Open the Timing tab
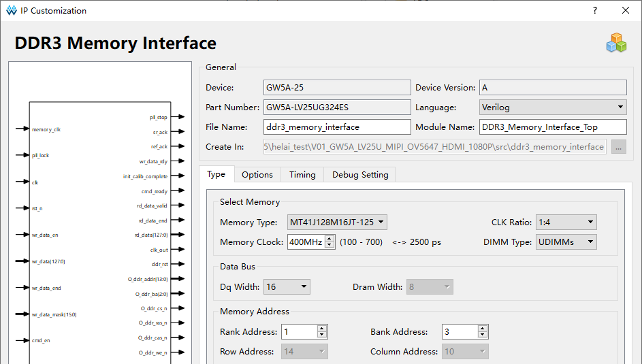This screenshot has width=642, height=364. 302,175
